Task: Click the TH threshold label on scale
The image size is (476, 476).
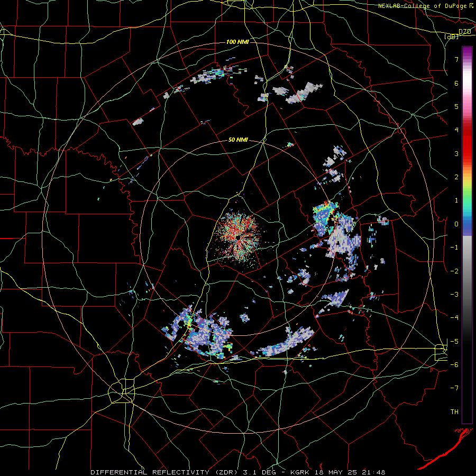Action: pyautogui.click(x=454, y=411)
